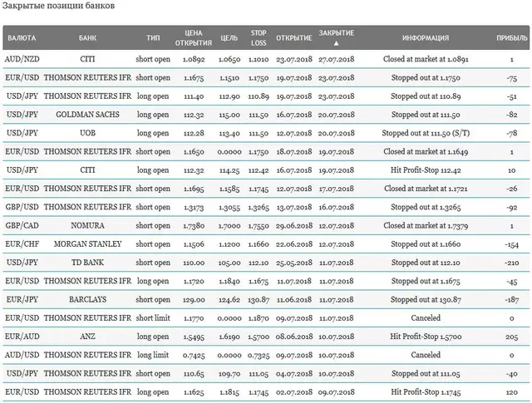Click opening price 1.5495
Image resolution: width=532 pixels, height=403 pixels.
(x=194, y=337)
